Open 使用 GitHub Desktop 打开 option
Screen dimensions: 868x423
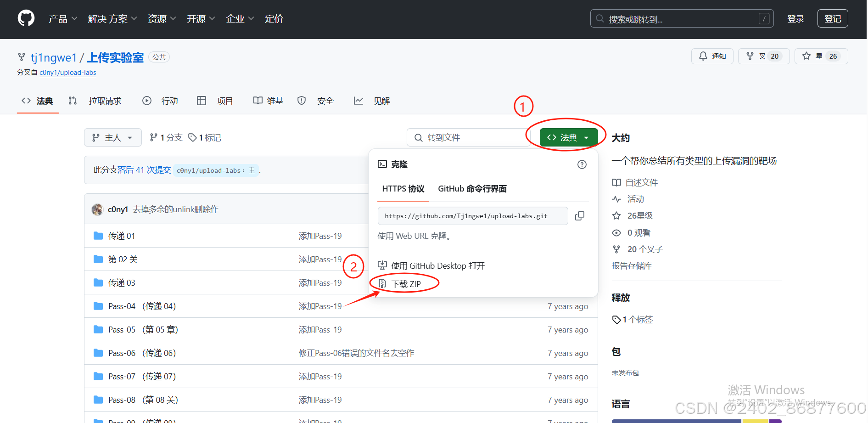coord(437,265)
